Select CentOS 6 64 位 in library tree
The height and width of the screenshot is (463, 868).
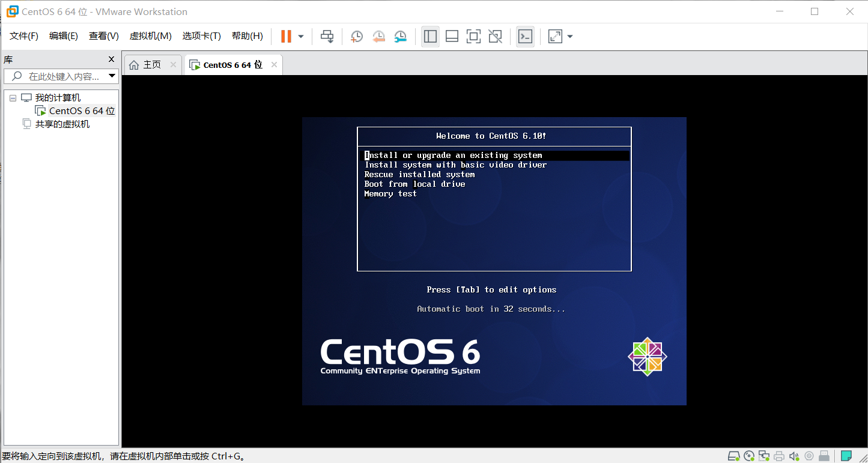click(x=82, y=111)
